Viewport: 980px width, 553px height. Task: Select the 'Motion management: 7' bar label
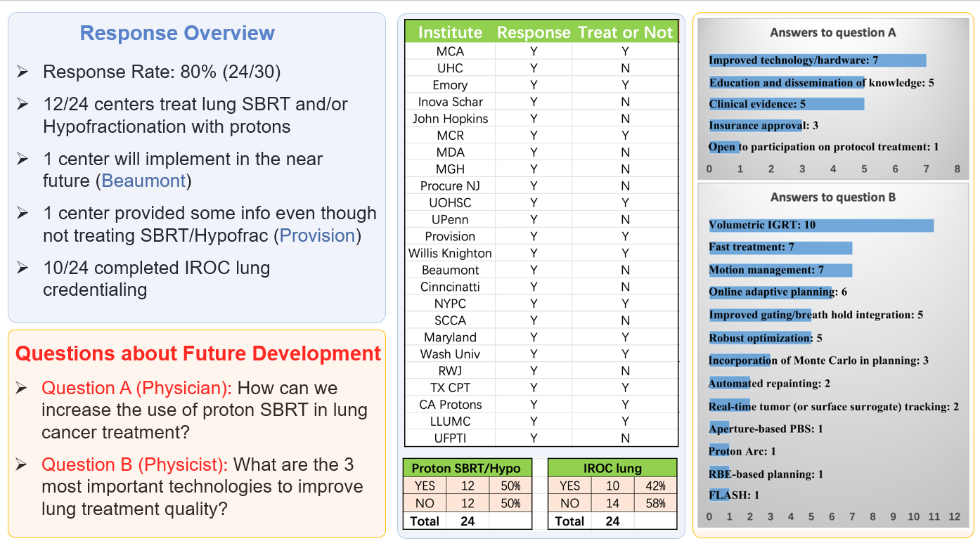tap(766, 270)
